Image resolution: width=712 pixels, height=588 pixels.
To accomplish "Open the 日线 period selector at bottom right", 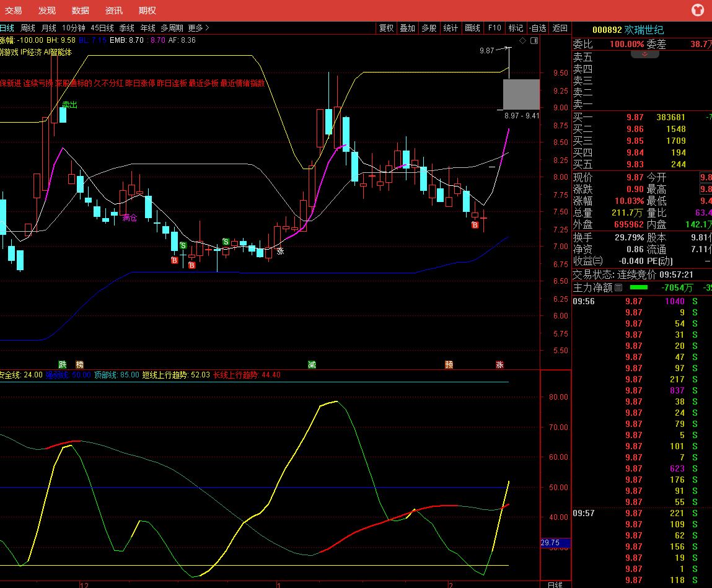I will click(x=555, y=584).
